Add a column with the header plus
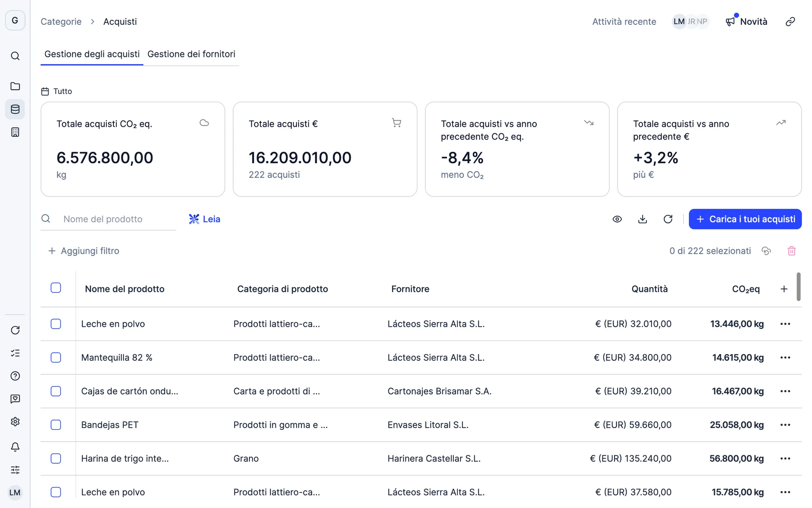This screenshot has width=812, height=508. (x=784, y=289)
